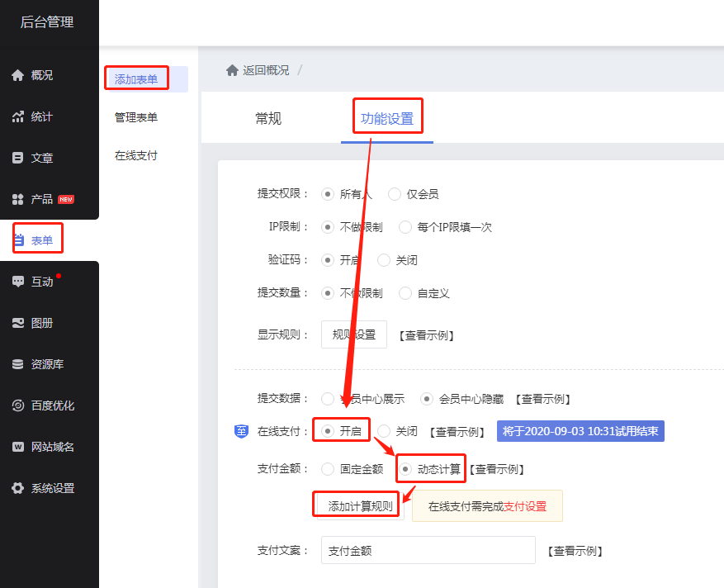Click the trial end date notice badge
The height and width of the screenshot is (588, 724).
click(580, 431)
